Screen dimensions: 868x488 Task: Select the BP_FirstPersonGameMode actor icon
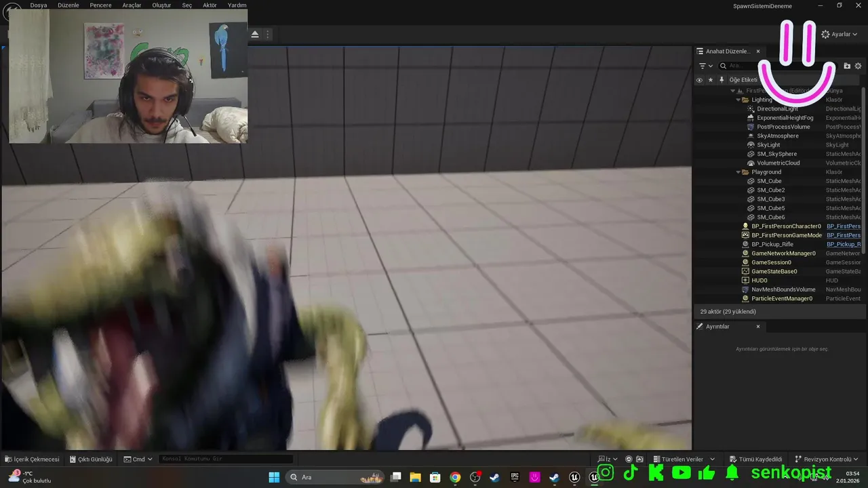click(x=745, y=235)
